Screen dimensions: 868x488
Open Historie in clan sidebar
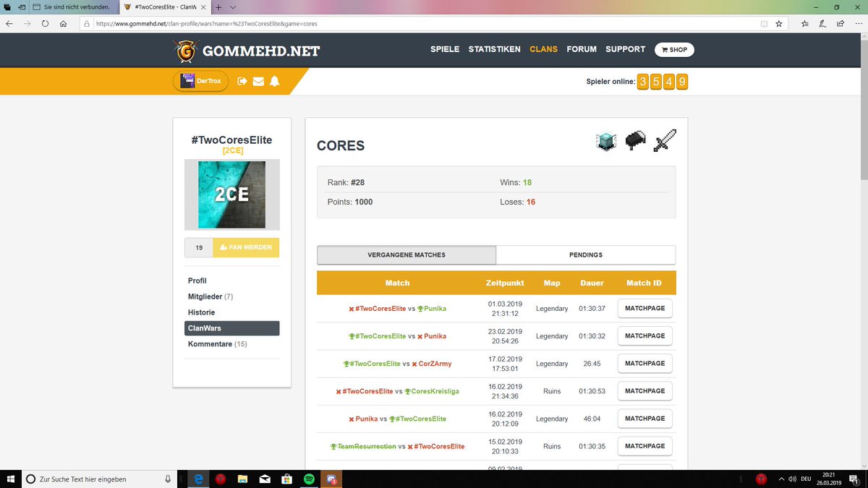201,312
